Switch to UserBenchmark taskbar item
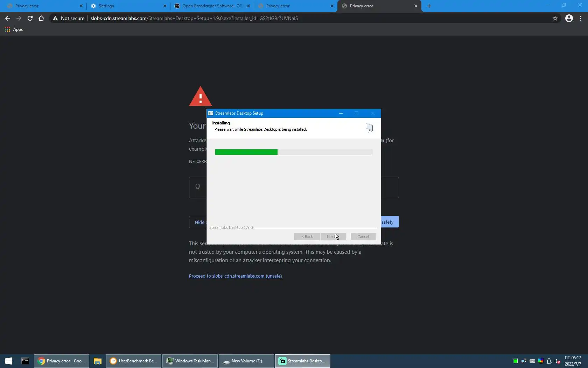 click(x=134, y=361)
